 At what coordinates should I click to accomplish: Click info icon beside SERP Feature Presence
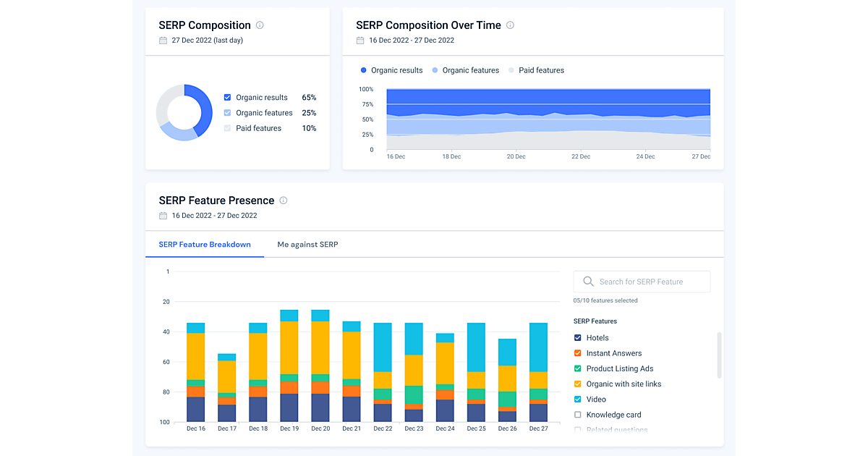pyautogui.click(x=284, y=200)
